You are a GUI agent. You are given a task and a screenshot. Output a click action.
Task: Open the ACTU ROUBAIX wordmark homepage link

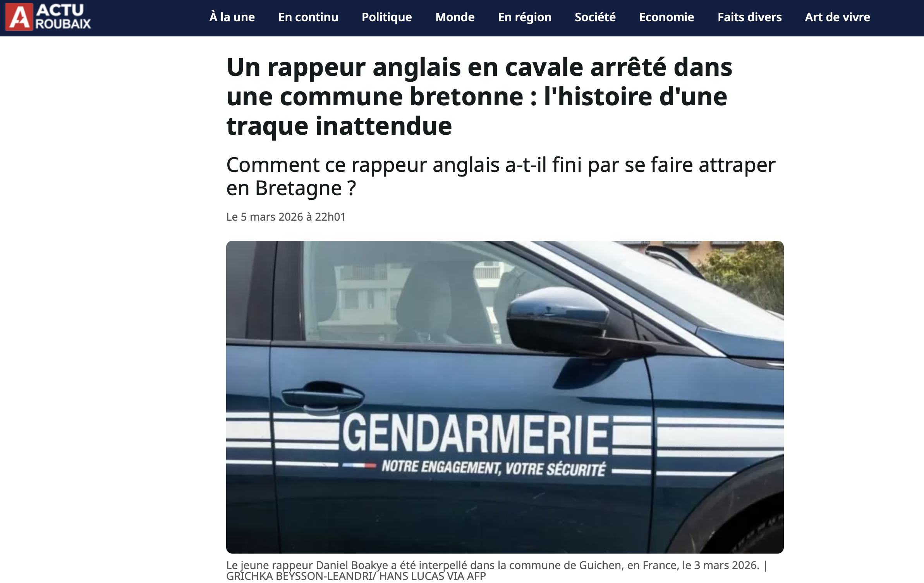[63, 17]
